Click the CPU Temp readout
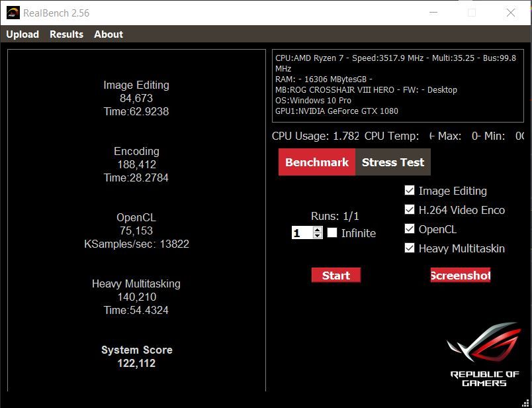The height and width of the screenshot is (408, 532). pyautogui.click(x=392, y=136)
